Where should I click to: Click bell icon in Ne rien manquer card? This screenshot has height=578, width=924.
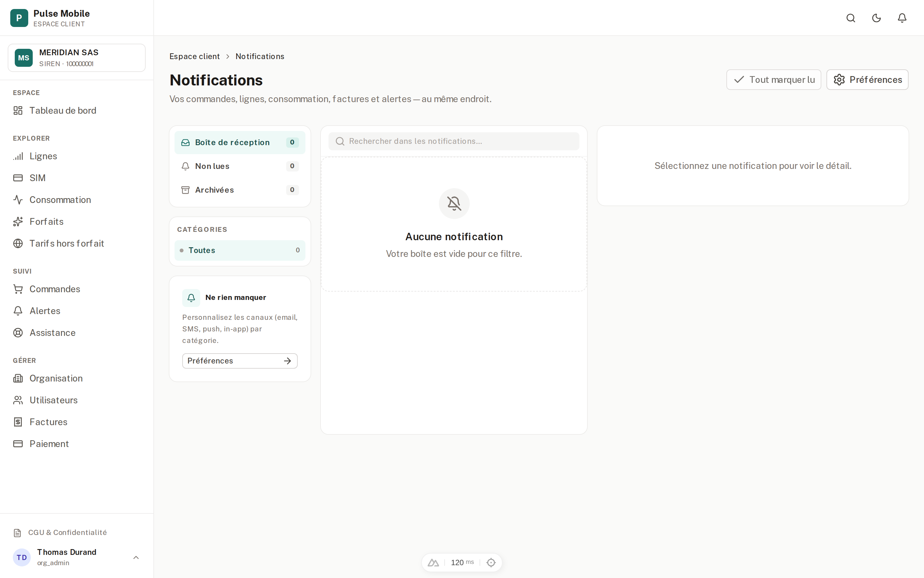191,297
